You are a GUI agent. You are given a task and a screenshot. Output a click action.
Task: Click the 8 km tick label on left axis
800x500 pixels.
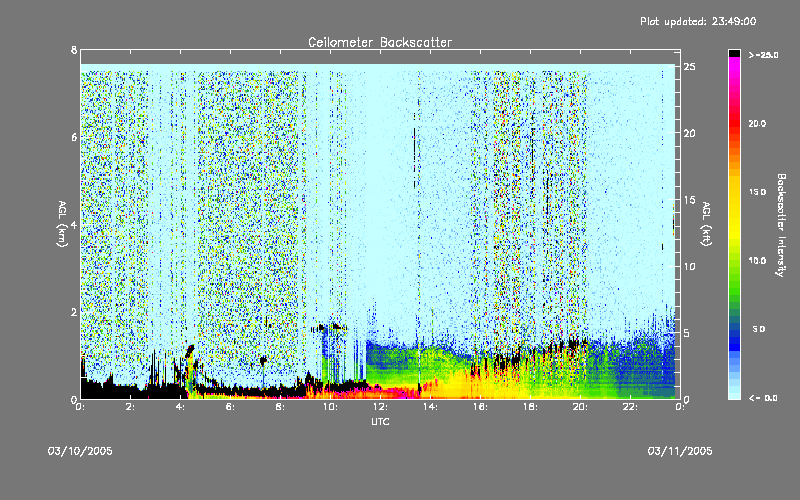[x=74, y=50]
